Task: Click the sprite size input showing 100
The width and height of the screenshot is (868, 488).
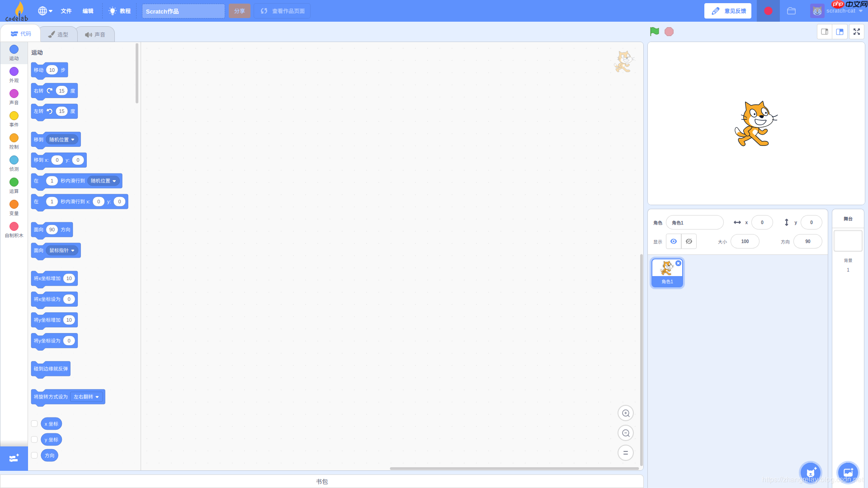Action: pos(745,241)
